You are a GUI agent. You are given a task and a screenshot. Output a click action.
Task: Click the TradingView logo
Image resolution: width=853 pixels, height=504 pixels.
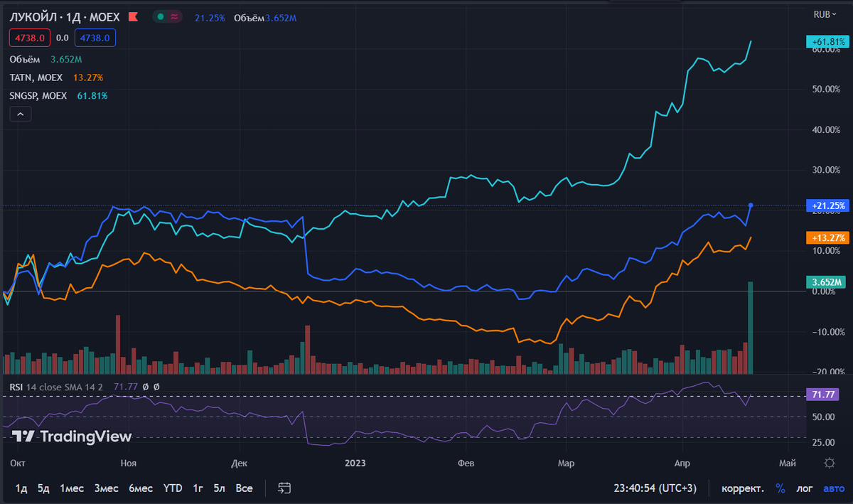tap(73, 436)
